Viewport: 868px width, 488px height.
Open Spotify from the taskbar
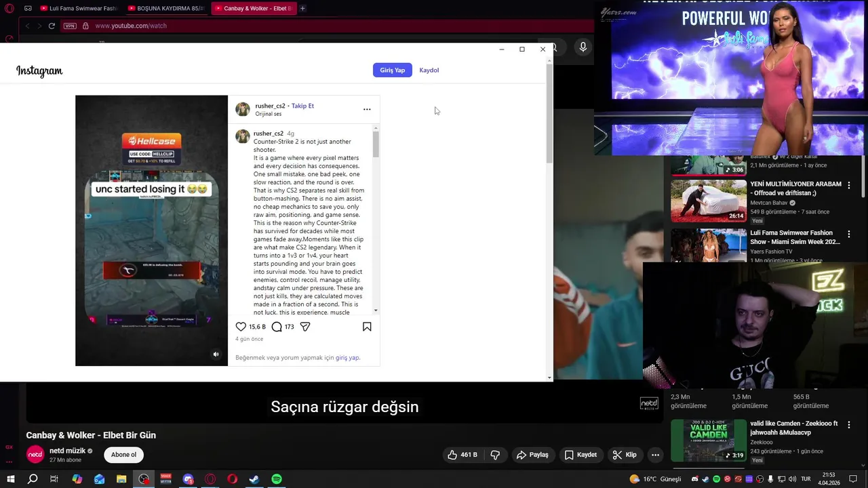pos(277,479)
